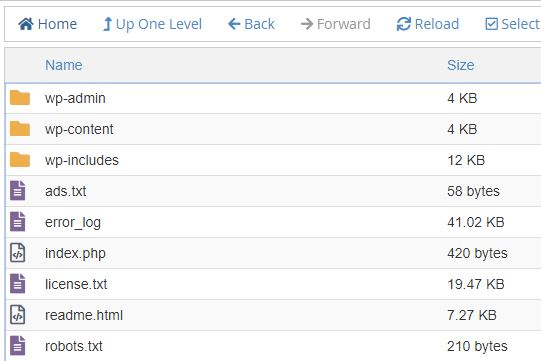Select the wp-admin folder icon
541x361 pixels.
20,98
